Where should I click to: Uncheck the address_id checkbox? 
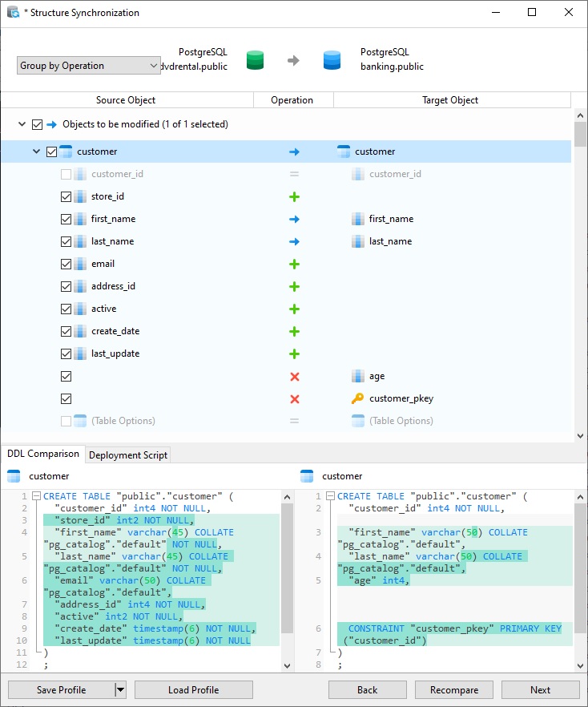pyautogui.click(x=66, y=286)
